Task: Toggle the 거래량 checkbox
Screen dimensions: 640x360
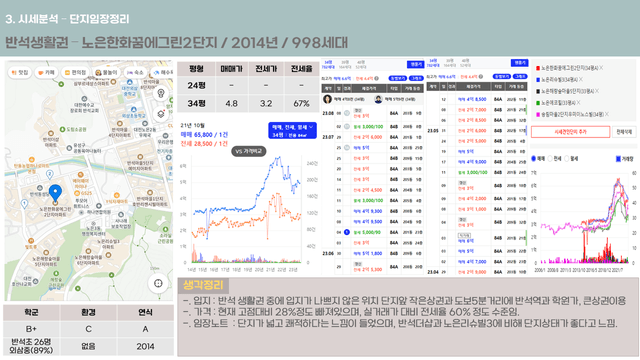Action: pos(618,159)
